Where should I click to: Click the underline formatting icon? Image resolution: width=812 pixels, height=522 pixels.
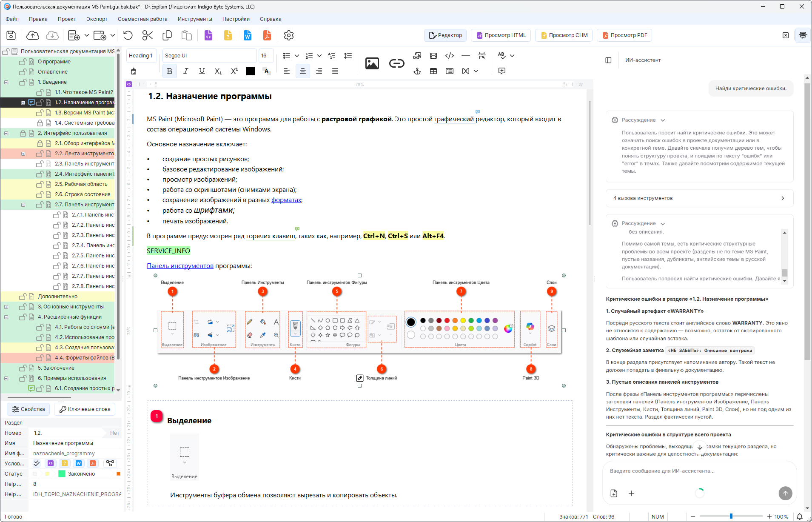[x=202, y=71]
